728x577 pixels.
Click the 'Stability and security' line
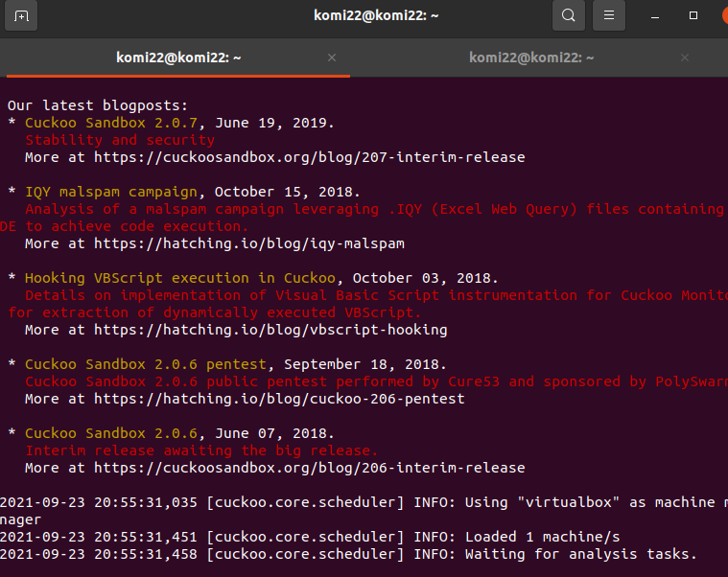tap(120, 140)
